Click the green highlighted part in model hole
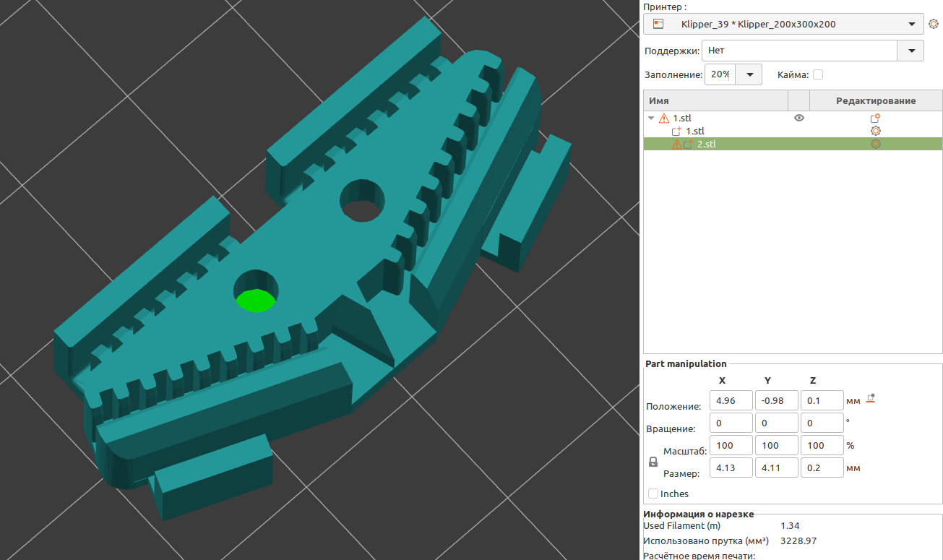This screenshot has width=943, height=560. pyautogui.click(x=254, y=301)
